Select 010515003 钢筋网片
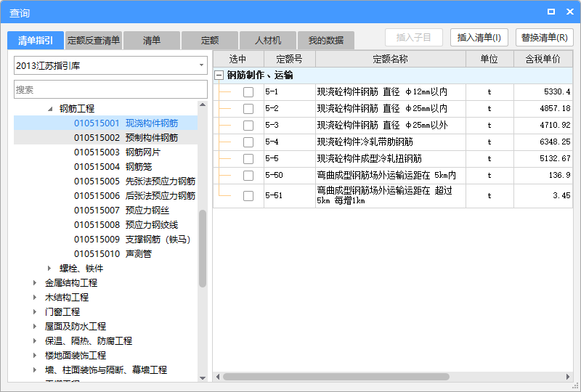Image resolution: width=581 pixels, height=392 pixels. point(105,152)
